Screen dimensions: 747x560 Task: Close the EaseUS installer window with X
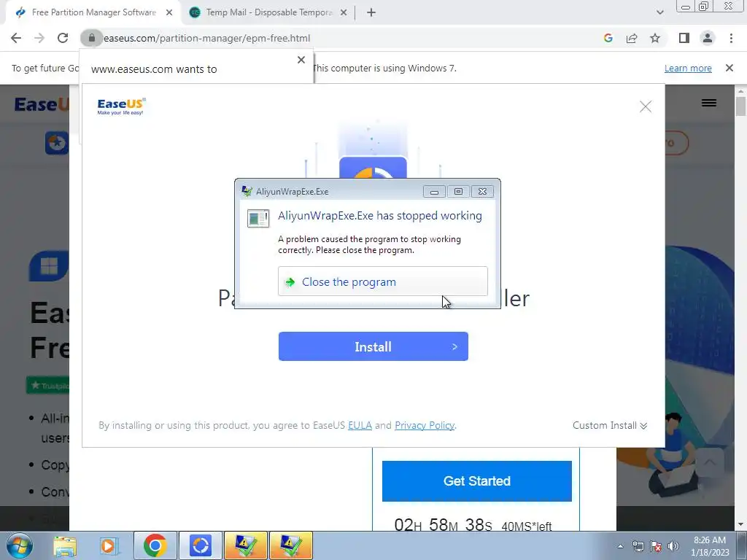646,106
